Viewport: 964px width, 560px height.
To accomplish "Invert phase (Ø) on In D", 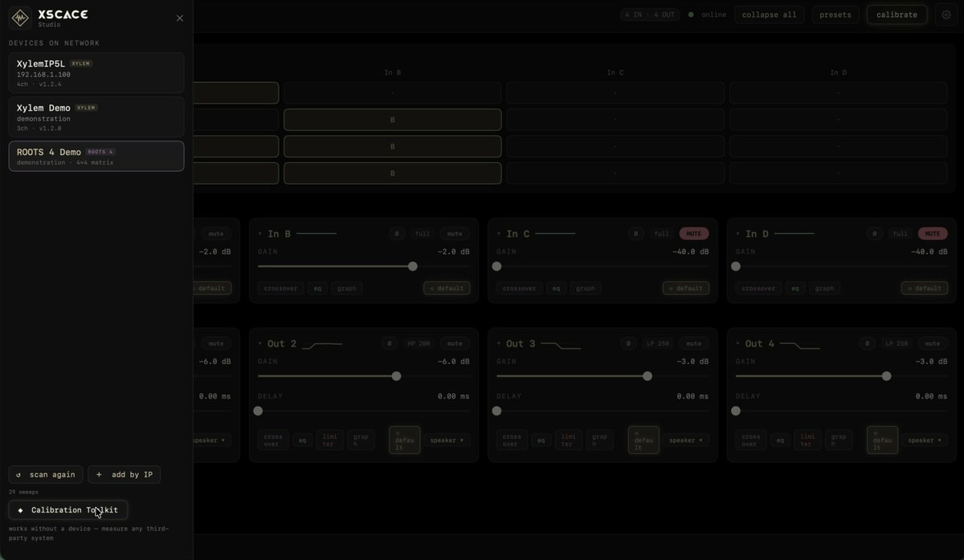I will [875, 234].
